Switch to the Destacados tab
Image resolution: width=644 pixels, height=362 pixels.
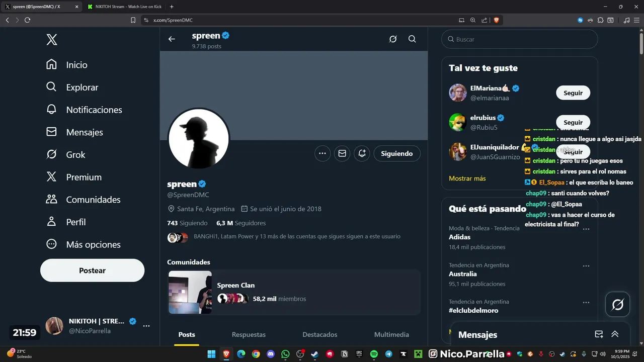(320, 334)
